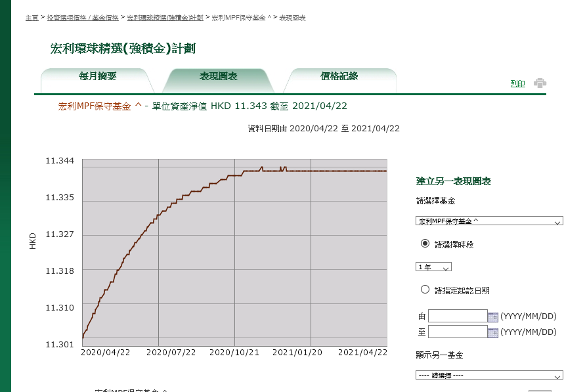The height and width of the screenshot is (392, 585).
Task: Open the 請選擇基金 fund dropdown
Action: pyautogui.click(x=489, y=221)
